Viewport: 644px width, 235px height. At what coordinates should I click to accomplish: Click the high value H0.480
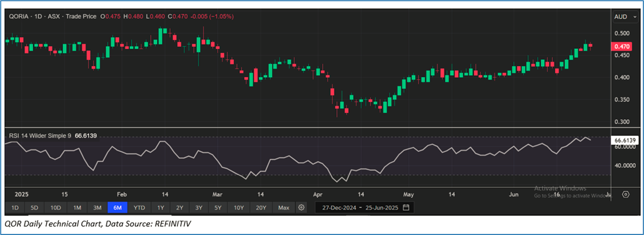[133, 16]
